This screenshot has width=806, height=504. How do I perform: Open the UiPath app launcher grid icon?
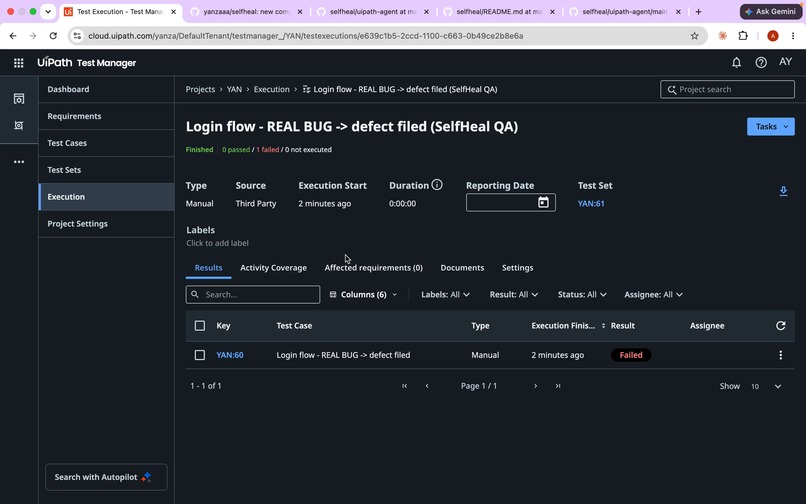pyautogui.click(x=19, y=63)
